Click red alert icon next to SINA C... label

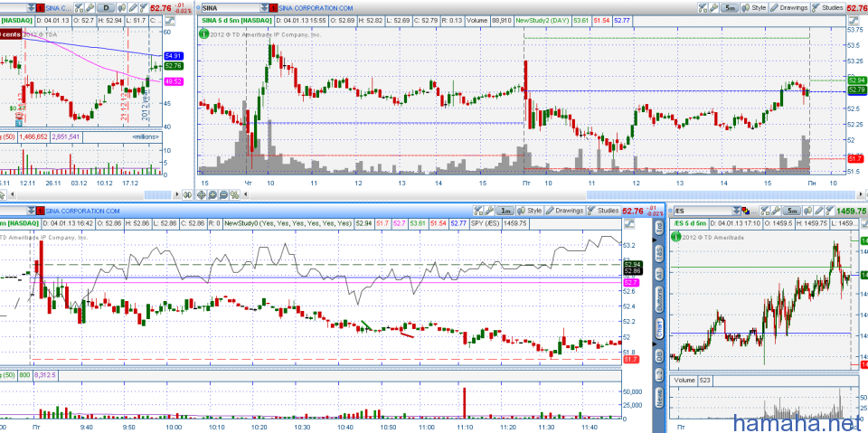pyautogui.click(x=41, y=8)
